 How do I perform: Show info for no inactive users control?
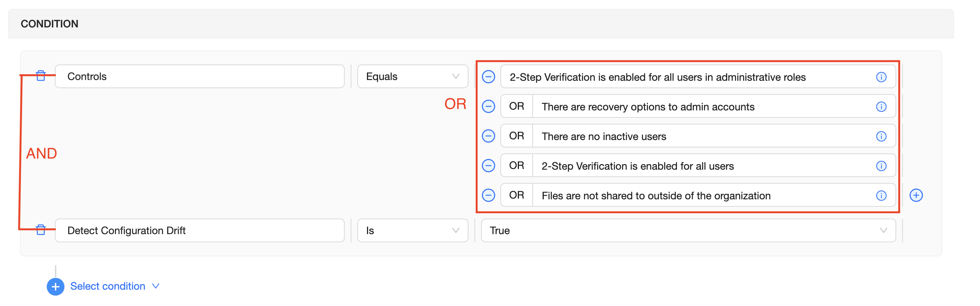click(x=881, y=136)
